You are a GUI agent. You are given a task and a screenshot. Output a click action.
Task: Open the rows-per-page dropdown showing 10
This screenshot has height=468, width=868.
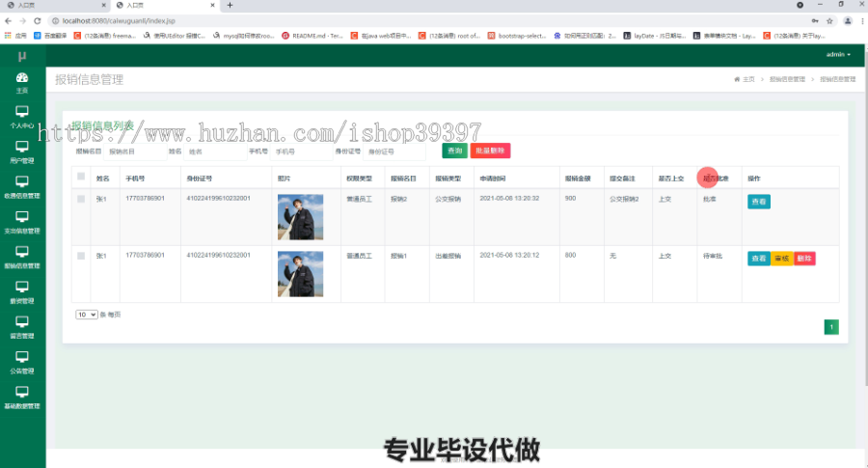coord(87,315)
